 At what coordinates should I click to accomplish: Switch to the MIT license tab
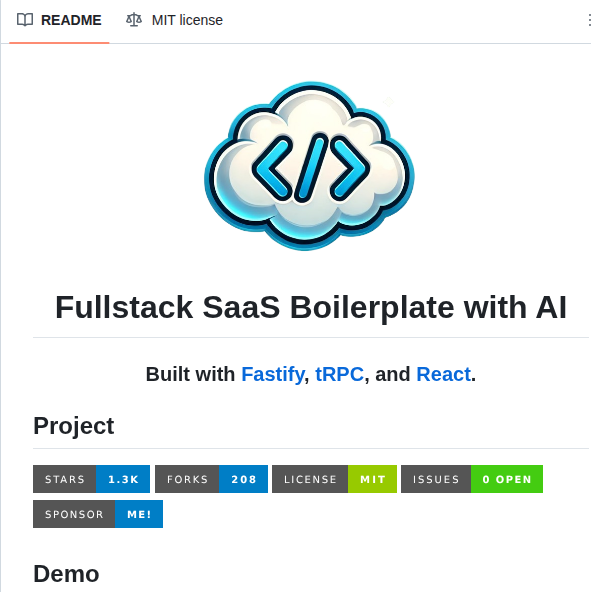point(174,20)
